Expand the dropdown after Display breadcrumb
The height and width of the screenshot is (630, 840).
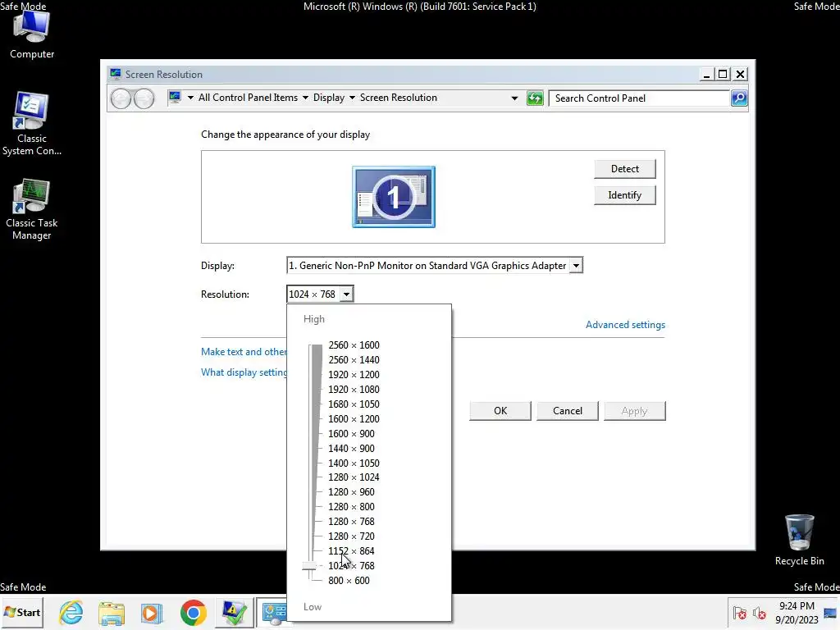pyautogui.click(x=352, y=98)
